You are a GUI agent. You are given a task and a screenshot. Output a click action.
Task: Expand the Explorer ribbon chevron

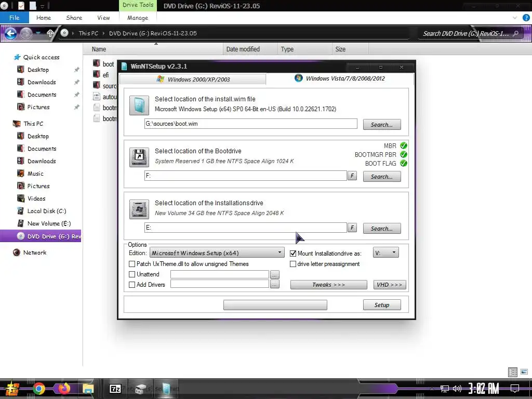[515, 18]
